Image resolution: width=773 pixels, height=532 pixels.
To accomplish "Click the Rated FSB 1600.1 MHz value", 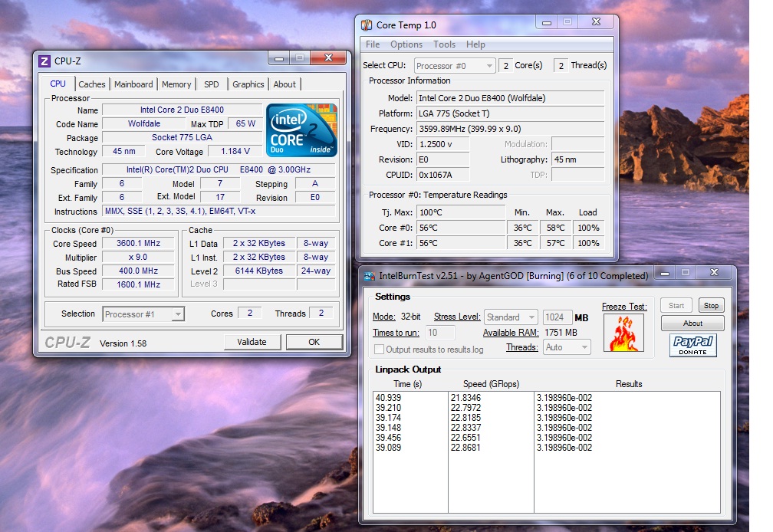I will click(x=139, y=284).
